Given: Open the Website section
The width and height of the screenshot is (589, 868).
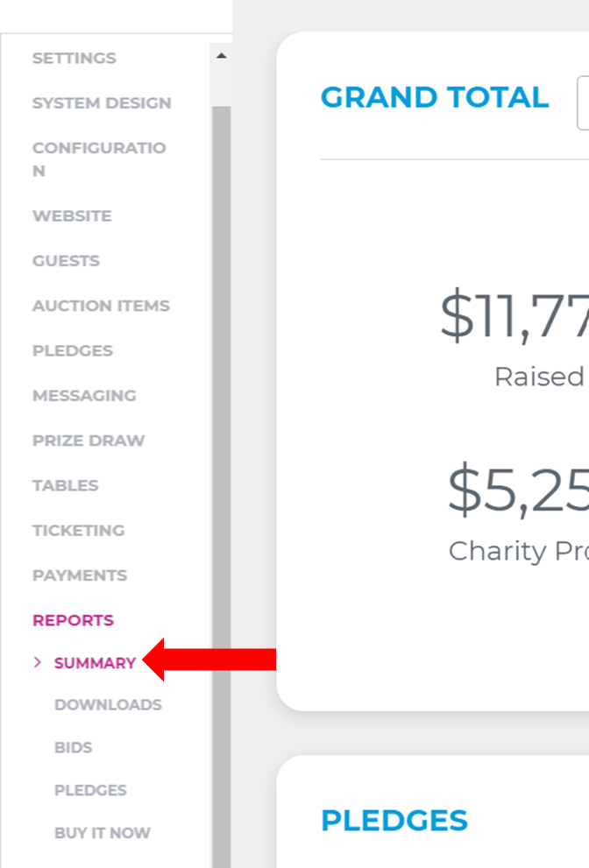Looking at the screenshot, I should (x=72, y=215).
